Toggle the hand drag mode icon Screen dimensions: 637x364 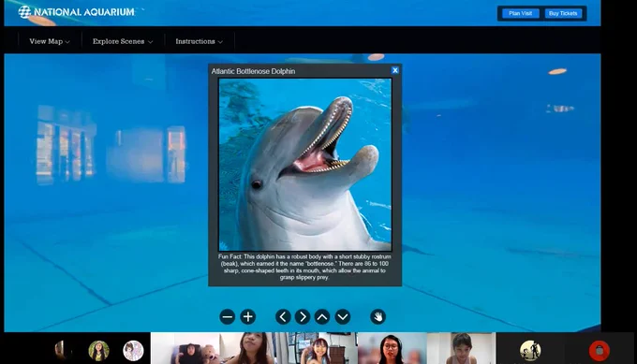378,317
